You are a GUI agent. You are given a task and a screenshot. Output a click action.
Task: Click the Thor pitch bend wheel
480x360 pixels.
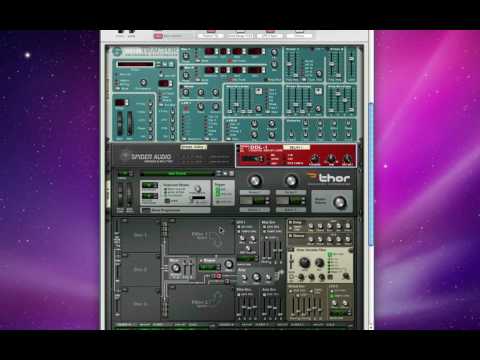[120, 194]
